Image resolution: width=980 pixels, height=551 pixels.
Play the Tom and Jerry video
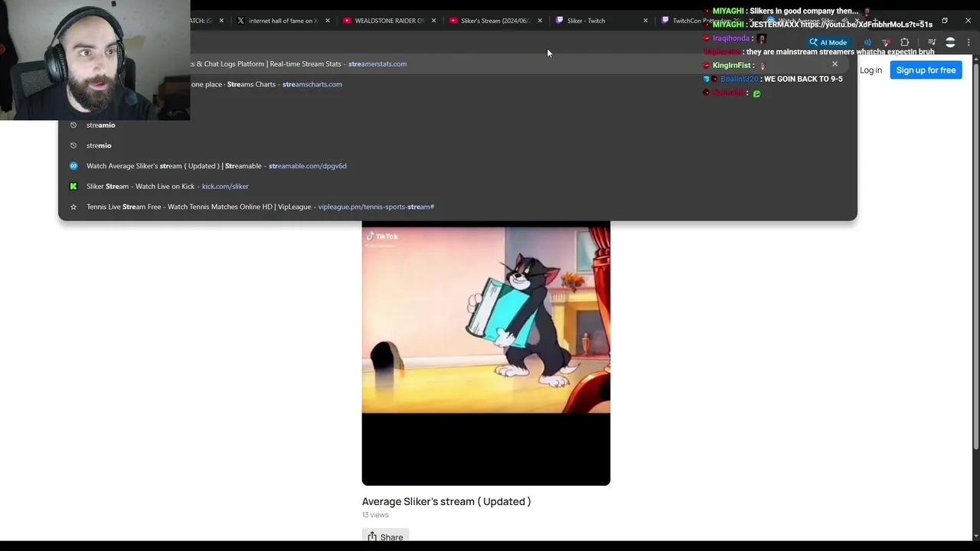coord(486,353)
